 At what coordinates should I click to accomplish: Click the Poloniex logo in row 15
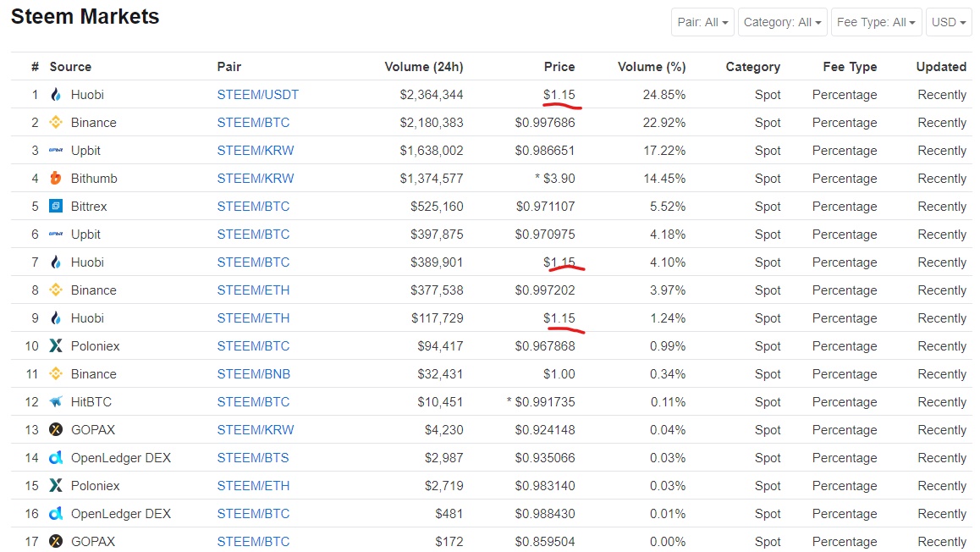pos(56,486)
